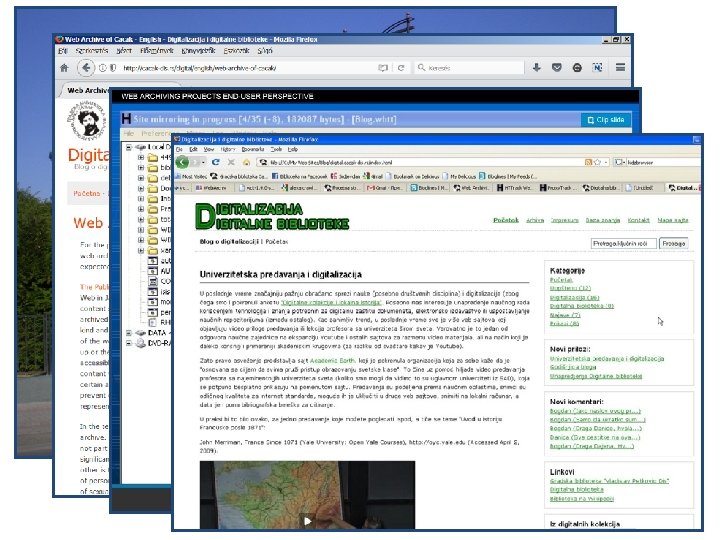Click the home icon in the Web Archive Firefox toolbar
720x540 pixels.
click(x=64, y=68)
